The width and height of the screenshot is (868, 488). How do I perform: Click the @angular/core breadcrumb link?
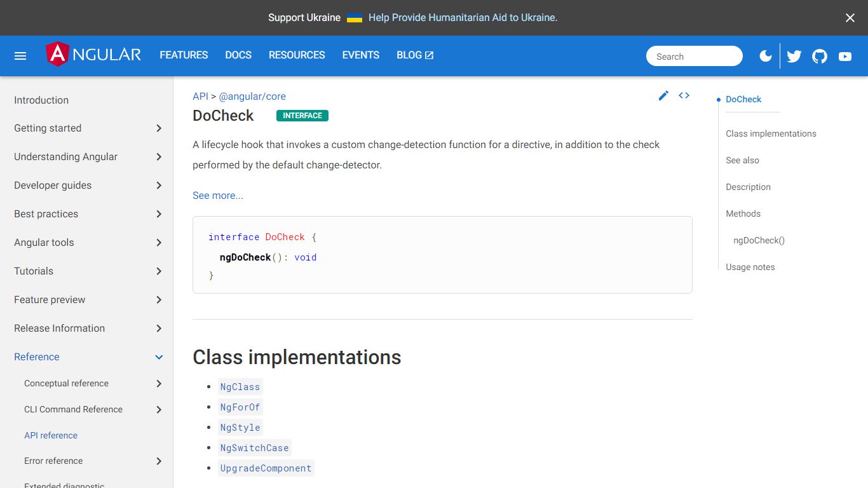(252, 97)
